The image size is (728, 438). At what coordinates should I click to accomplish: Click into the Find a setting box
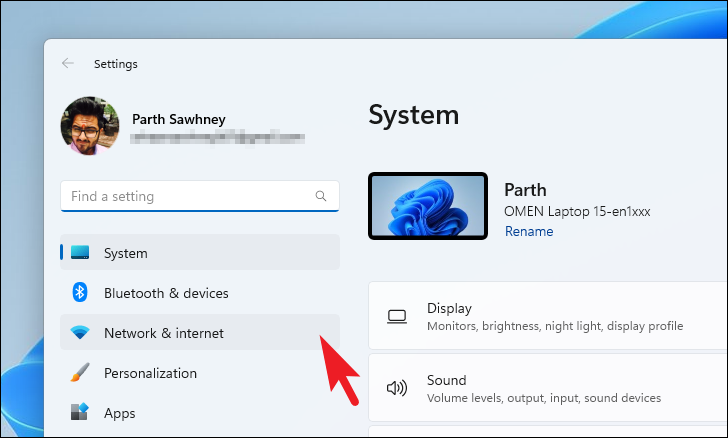200,196
